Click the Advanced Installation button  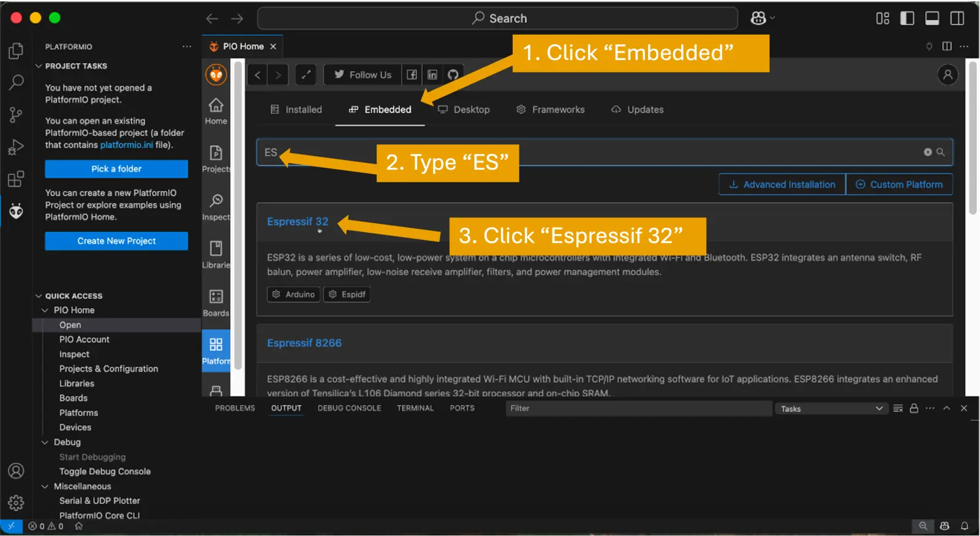(x=782, y=184)
